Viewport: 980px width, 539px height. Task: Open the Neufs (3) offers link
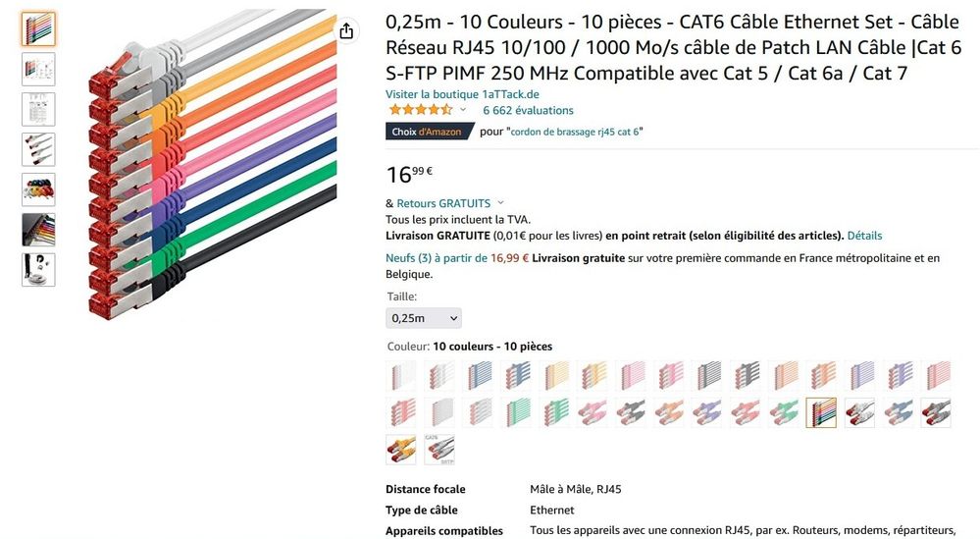pos(456,258)
